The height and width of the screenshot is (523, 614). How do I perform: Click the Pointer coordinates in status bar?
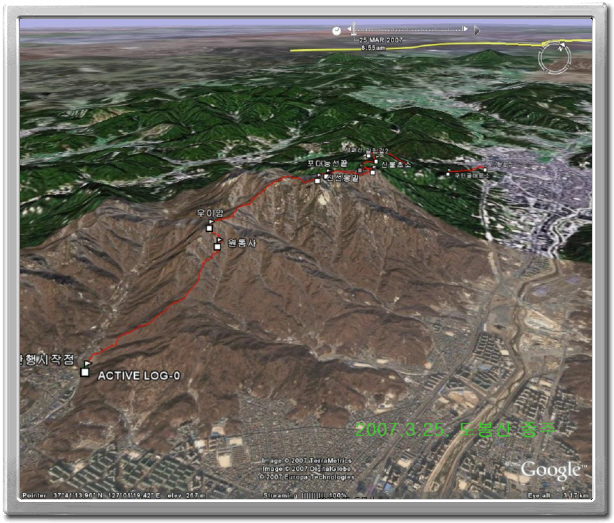point(114,495)
